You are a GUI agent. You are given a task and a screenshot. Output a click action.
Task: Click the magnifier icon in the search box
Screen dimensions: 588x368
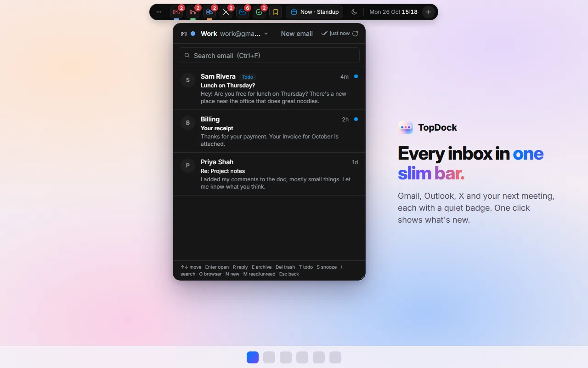187,56
